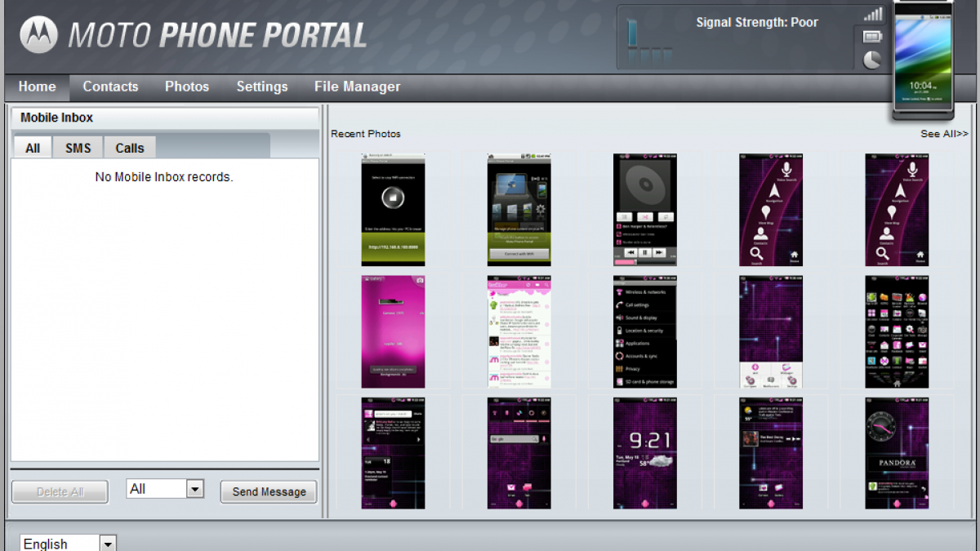
Task: Open the Contacts tab
Action: pyautogui.click(x=110, y=87)
